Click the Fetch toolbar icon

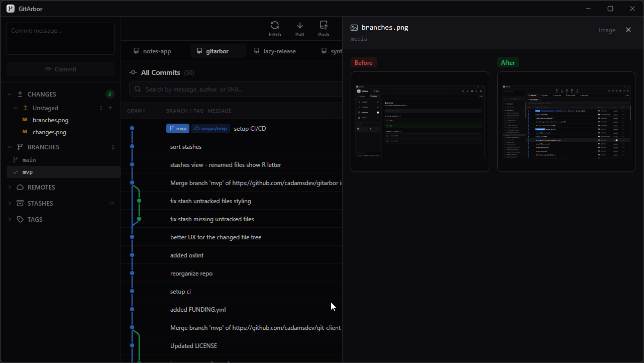pyautogui.click(x=275, y=29)
